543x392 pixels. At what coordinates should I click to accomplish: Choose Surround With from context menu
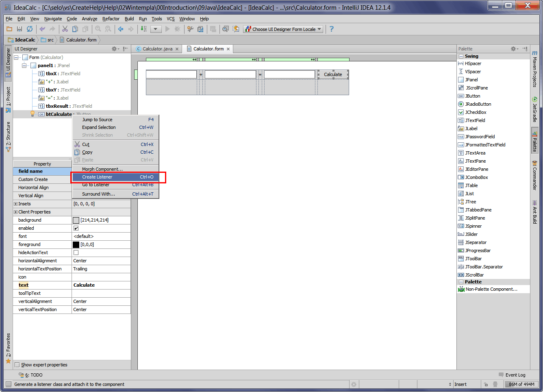click(x=115, y=194)
